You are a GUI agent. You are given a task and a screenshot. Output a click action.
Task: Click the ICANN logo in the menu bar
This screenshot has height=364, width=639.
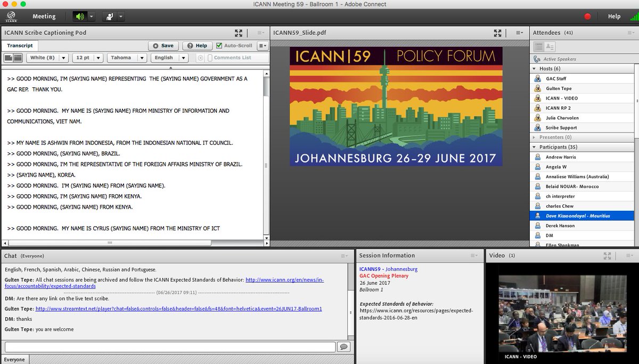coord(10,16)
